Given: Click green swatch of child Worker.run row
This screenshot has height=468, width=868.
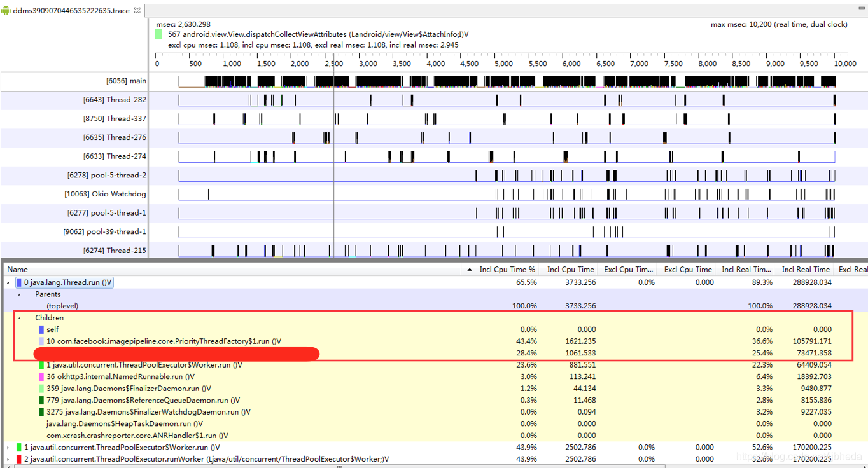Looking at the screenshot, I should point(41,365).
